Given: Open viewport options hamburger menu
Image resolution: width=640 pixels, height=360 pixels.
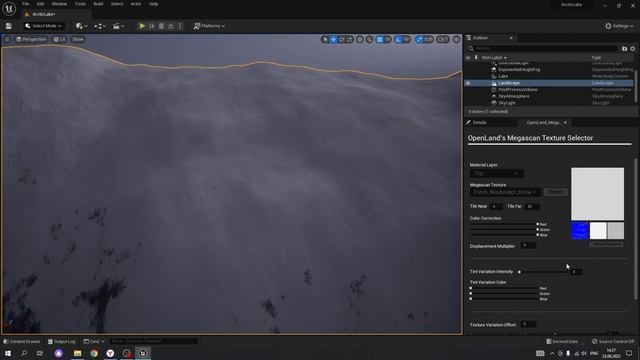Looking at the screenshot, I should point(7,39).
